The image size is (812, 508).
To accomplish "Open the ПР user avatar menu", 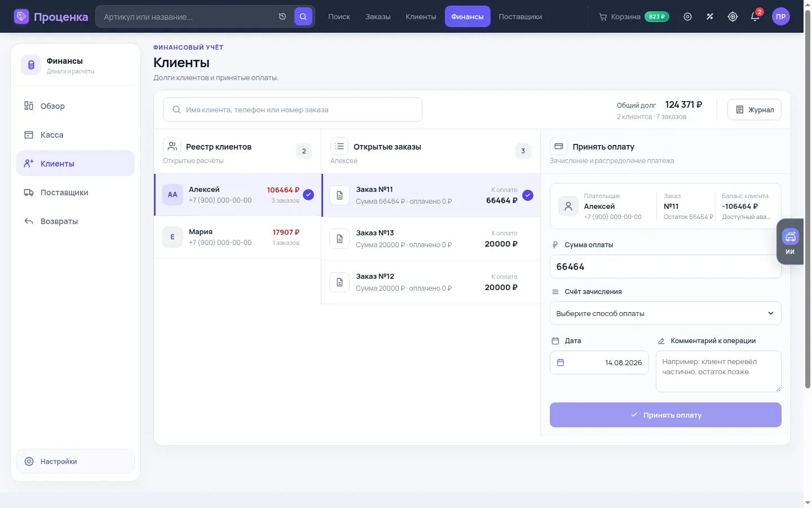I will (780, 16).
